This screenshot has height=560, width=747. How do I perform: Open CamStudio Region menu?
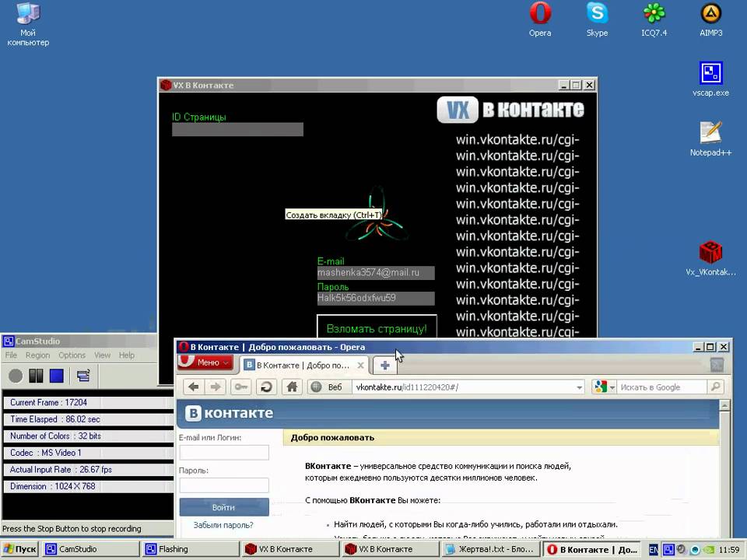tap(37, 355)
